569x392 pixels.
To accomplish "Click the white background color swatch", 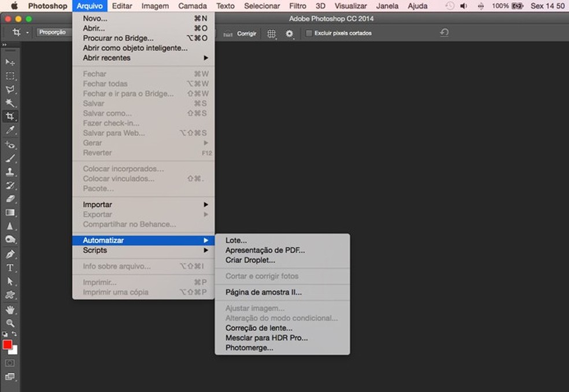I will click(x=14, y=351).
